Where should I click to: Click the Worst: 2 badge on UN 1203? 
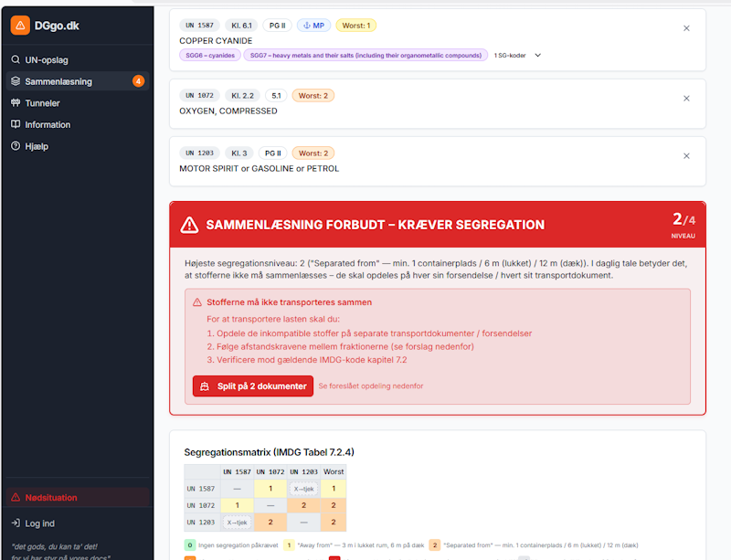[x=313, y=153]
